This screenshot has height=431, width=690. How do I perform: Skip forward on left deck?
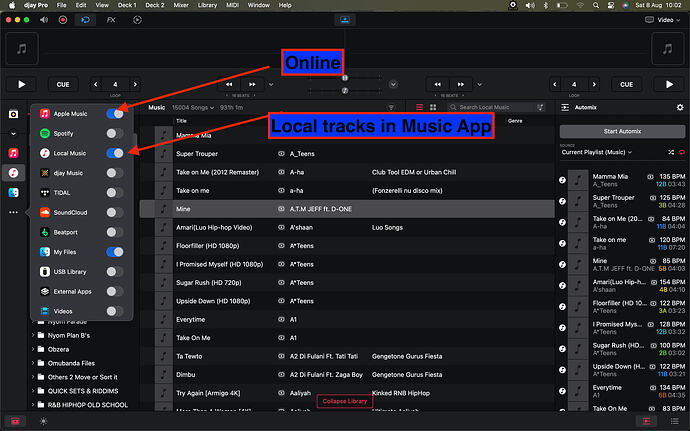tap(252, 85)
